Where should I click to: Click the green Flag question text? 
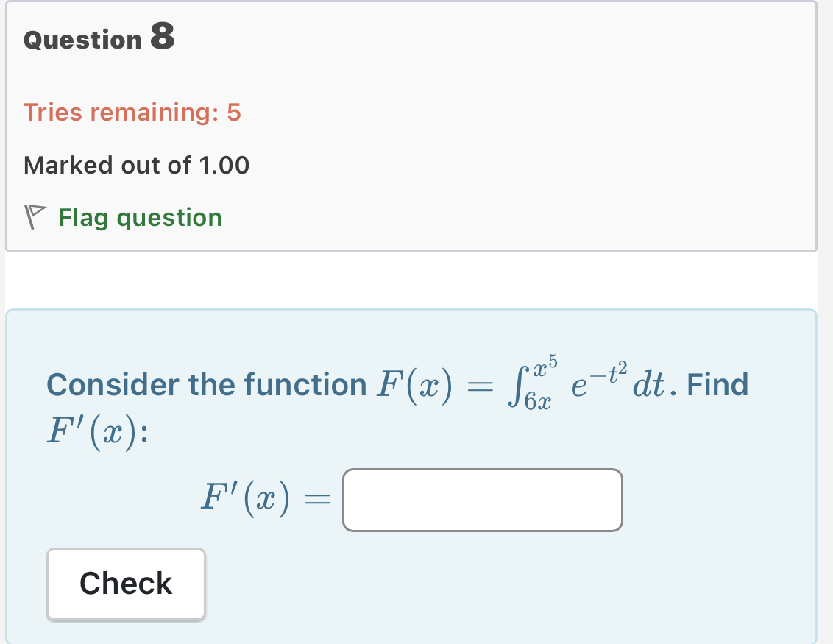click(x=140, y=218)
